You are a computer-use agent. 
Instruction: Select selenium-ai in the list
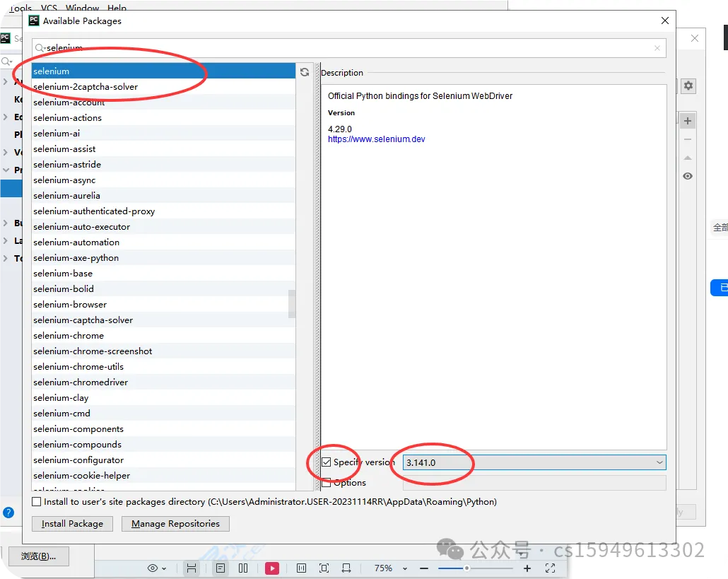163,133
